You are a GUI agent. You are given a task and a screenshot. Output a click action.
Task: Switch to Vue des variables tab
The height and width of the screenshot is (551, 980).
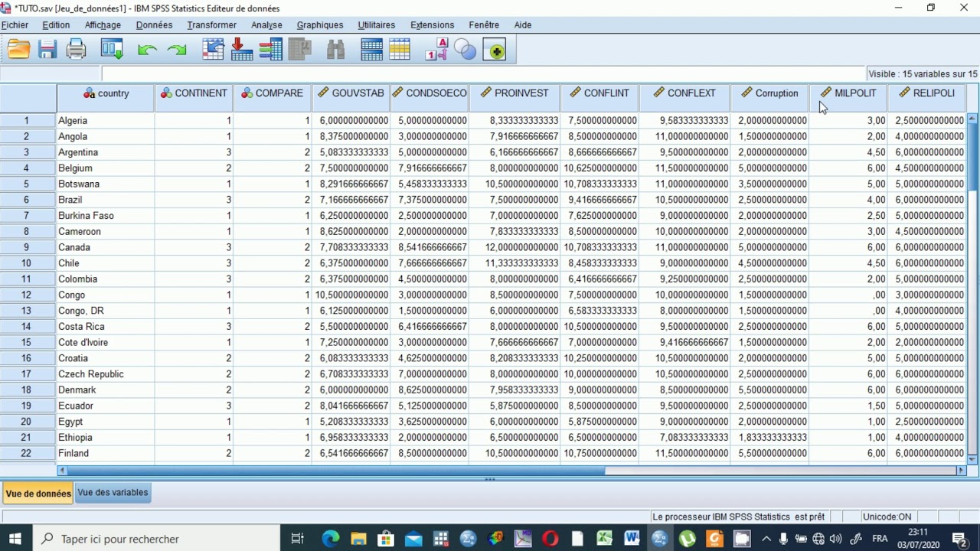(x=113, y=492)
